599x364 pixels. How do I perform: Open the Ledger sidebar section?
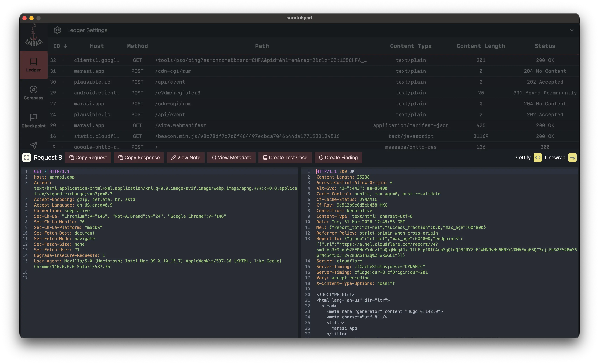pyautogui.click(x=34, y=65)
